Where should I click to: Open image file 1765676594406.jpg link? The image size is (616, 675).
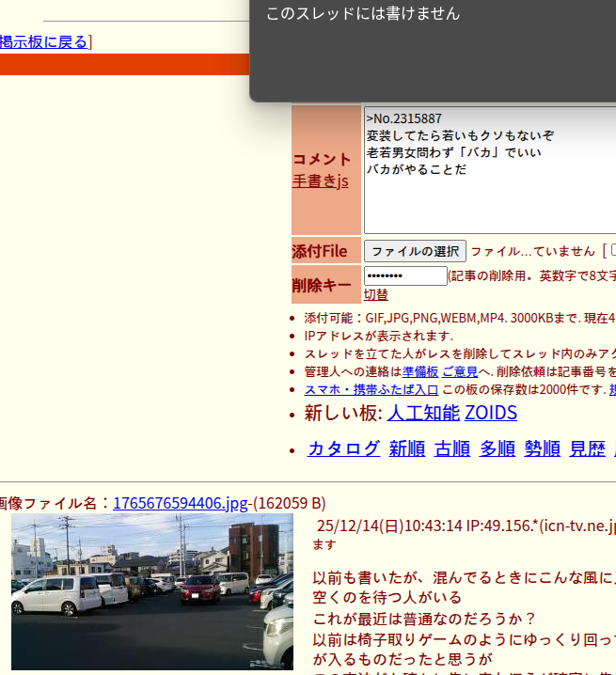pos(181,503)
